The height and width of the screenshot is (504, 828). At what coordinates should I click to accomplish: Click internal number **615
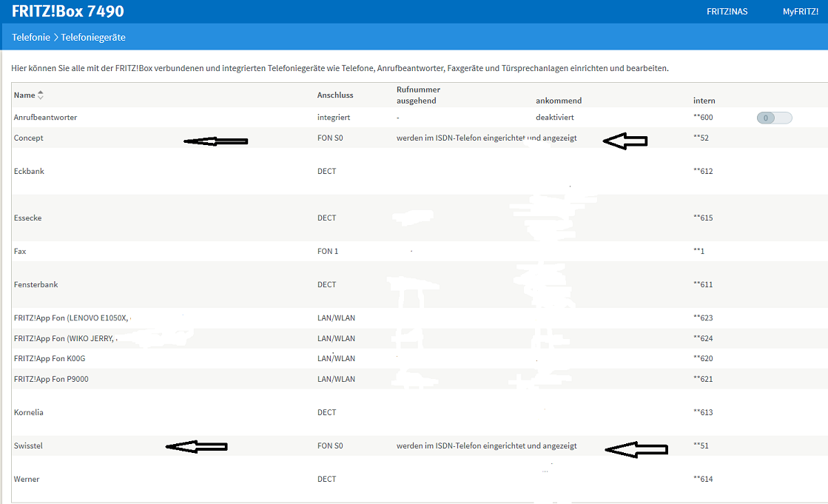(703, 218)
